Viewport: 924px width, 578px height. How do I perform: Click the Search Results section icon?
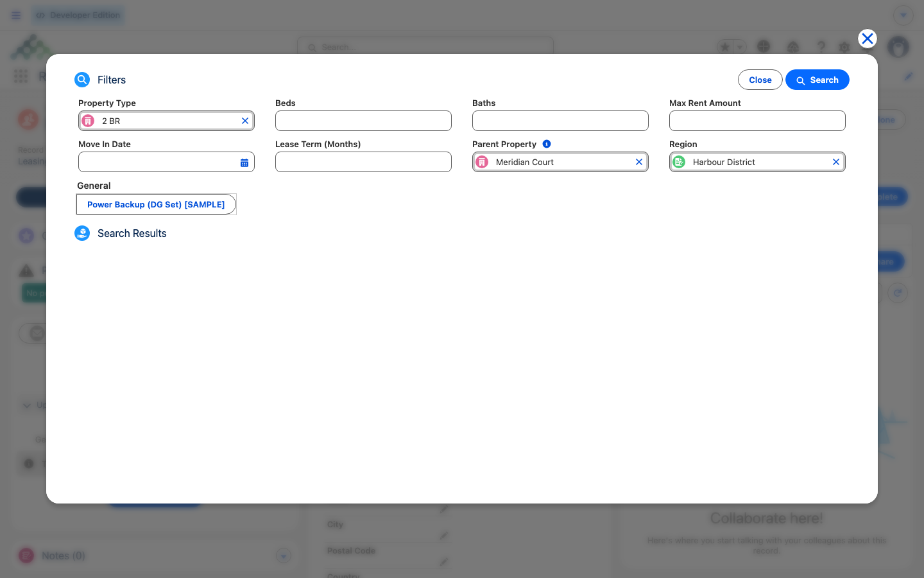click(82, 233)
